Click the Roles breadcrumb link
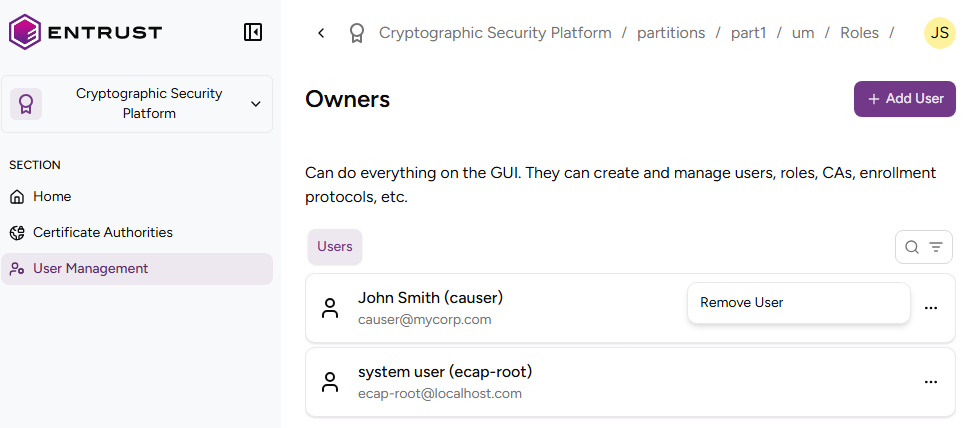The width and height of the screenshot is (970, 428). click(859, 33)
